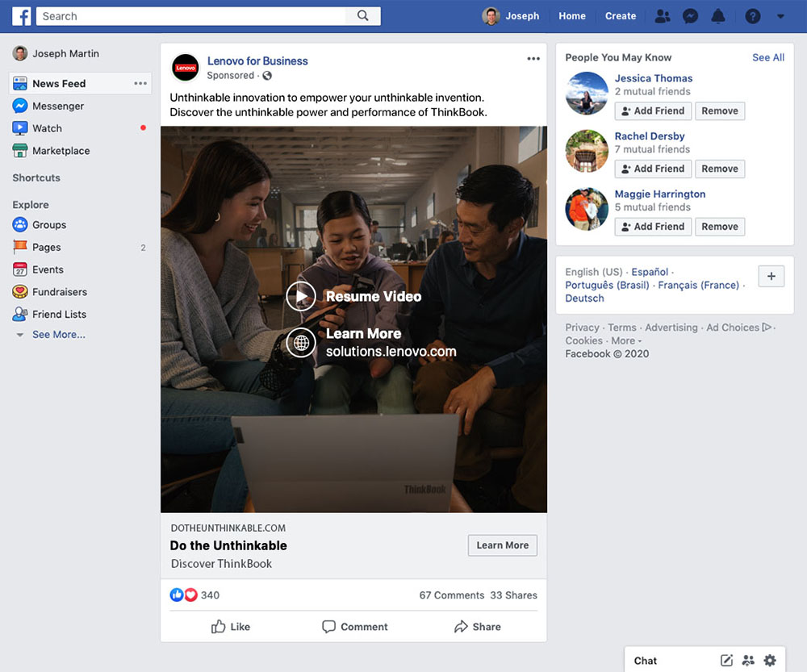Viewport: 807px width, 672px height.
Task: Click the Learn More button below video
Action: [x=502, y=545]
